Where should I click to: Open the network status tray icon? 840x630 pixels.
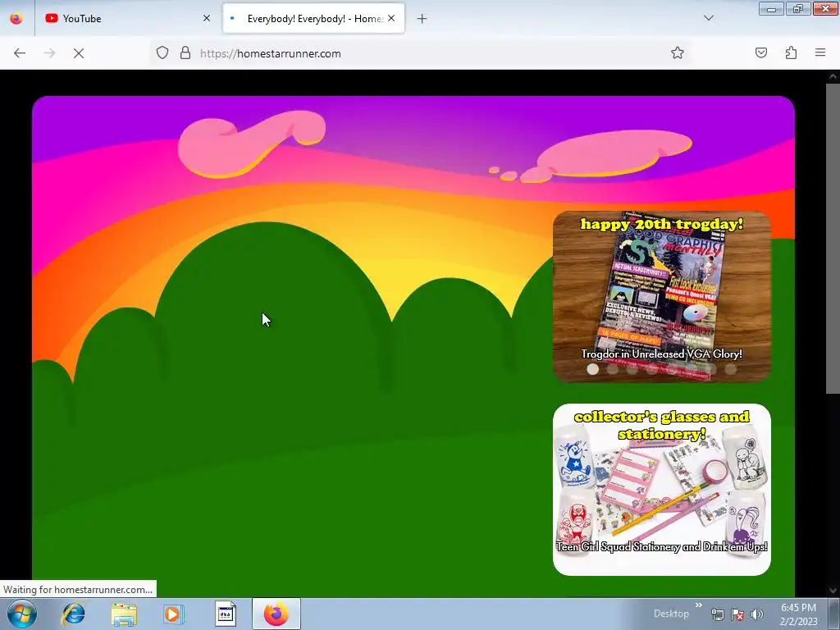(x=717, y=614)
